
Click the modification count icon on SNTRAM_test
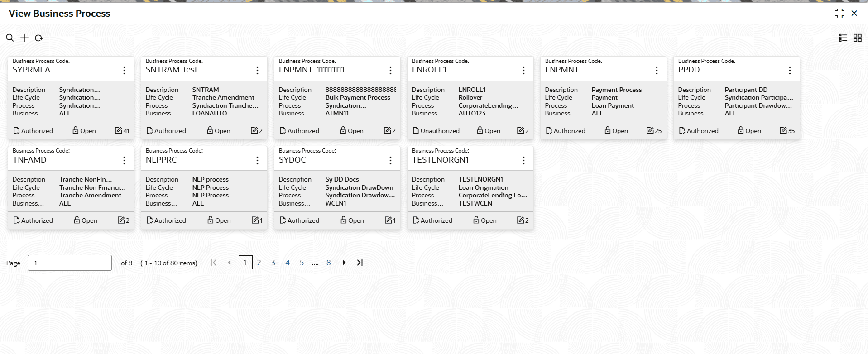[254, 130]
